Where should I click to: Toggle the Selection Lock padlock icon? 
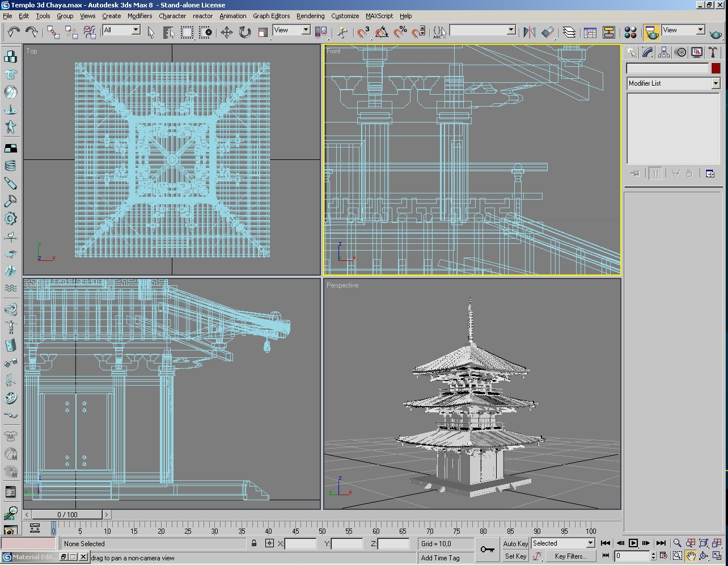click(254, 543)
